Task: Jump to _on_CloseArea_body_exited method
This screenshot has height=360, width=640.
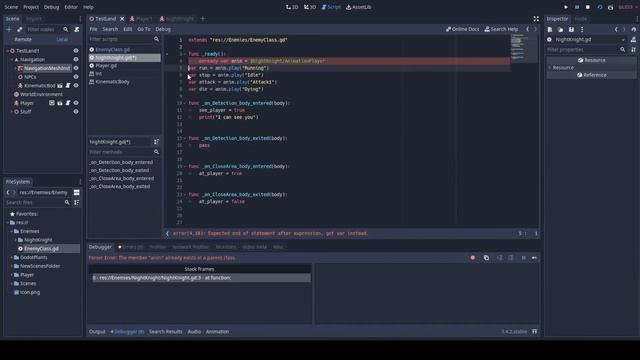Action: coord(120,187)
